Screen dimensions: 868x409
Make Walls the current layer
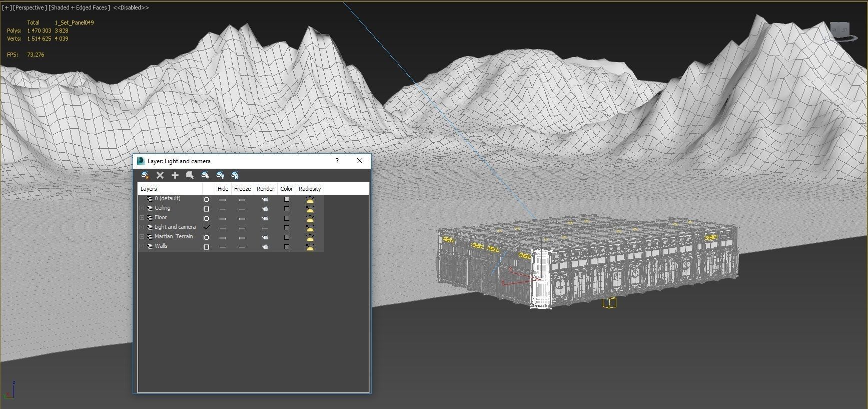click(x=206, y=247)
